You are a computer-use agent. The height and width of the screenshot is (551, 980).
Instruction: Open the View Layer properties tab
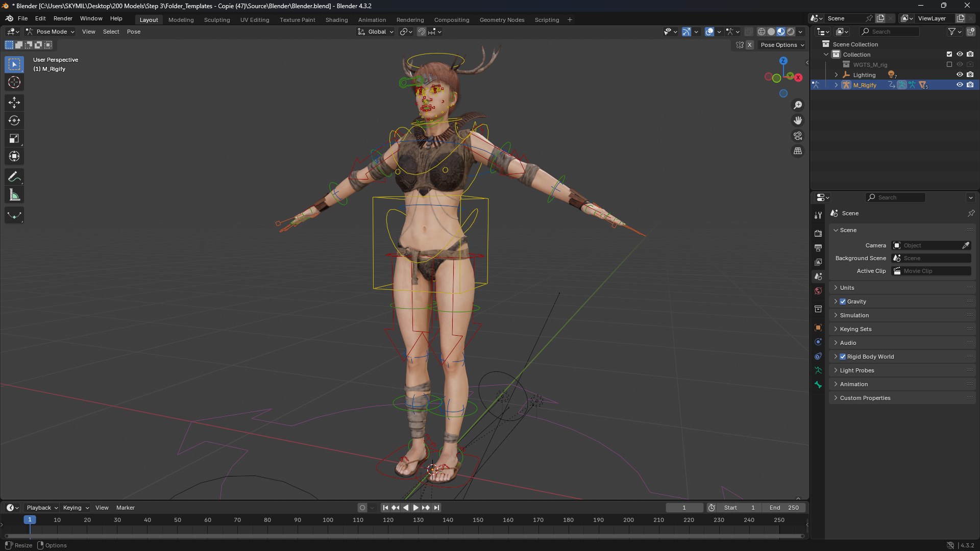tap(818, 262)
